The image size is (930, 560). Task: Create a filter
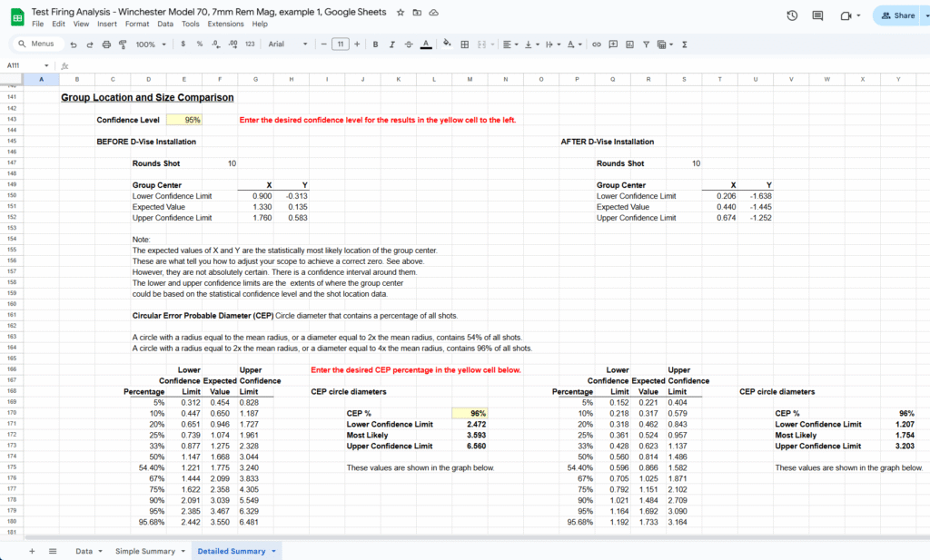[x=648, y=43]
